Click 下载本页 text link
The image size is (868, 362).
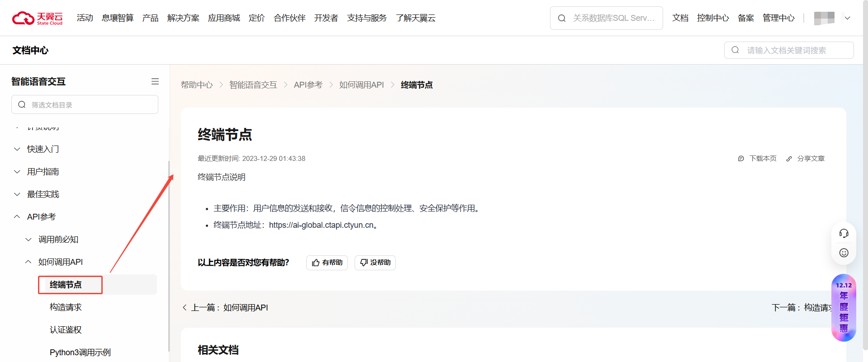coord(763,159)
